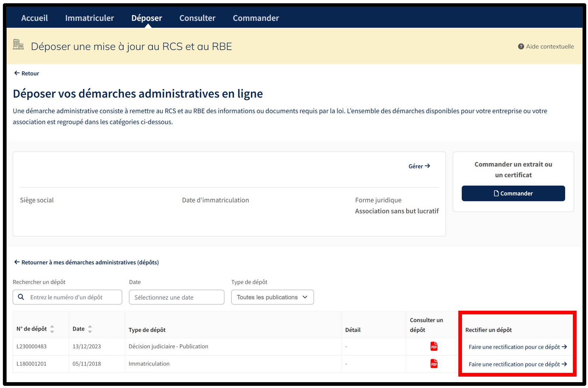The height and width of the screenshot is (388, 588).
Task: Open the Commander navigation item
Action: click(x=256, y=18)
